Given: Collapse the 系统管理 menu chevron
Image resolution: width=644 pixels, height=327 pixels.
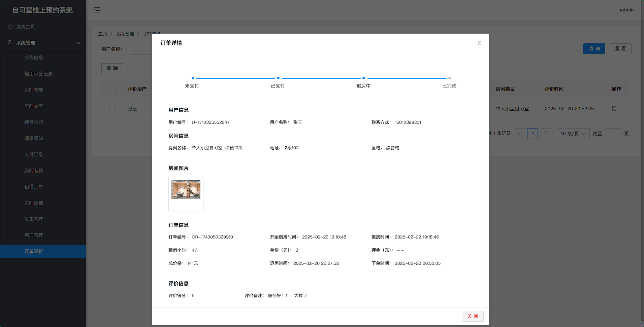Looking at the screenshot, I should point(78,43).
